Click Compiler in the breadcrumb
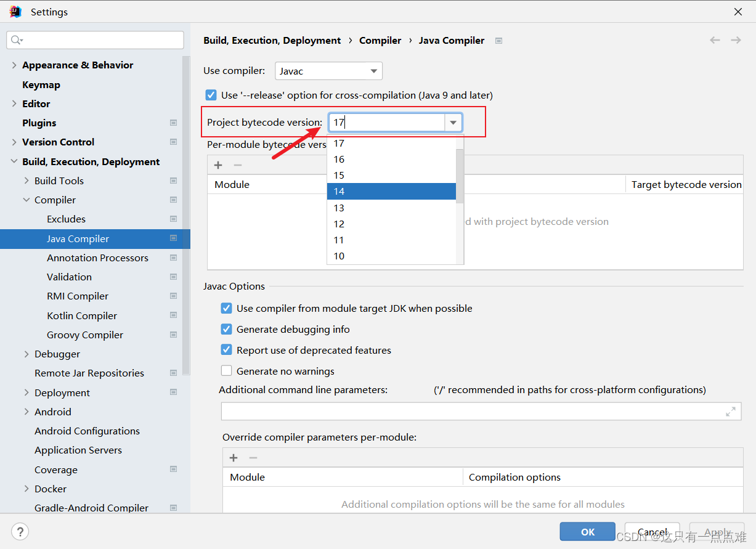Image resolution: width=756 pixels, height=549 pixels. pos(380,41)
